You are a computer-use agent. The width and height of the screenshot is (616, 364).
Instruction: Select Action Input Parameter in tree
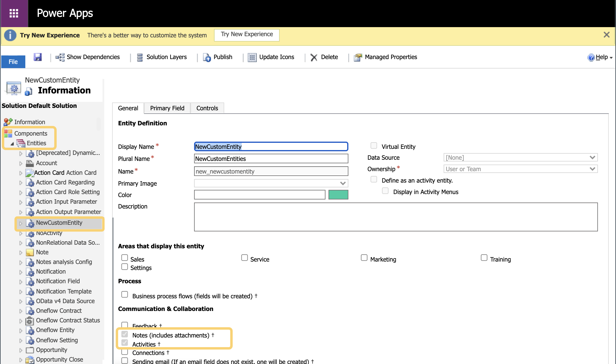point(66,202)
